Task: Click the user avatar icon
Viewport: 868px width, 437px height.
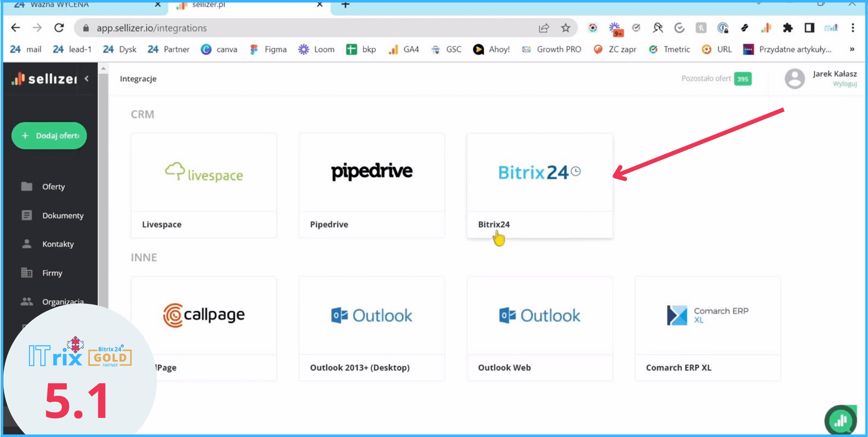Action: click(x=794, y=79)
